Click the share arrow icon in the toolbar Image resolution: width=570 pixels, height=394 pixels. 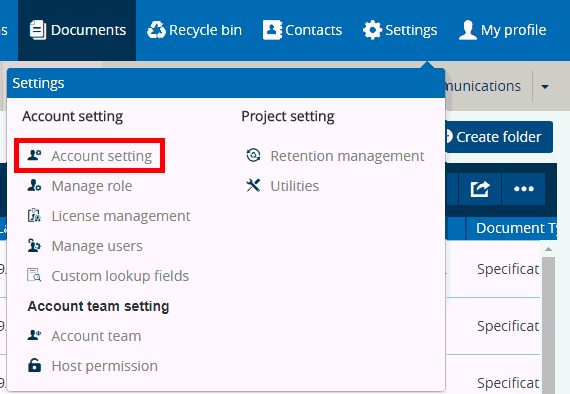click(x=480, y=189)
